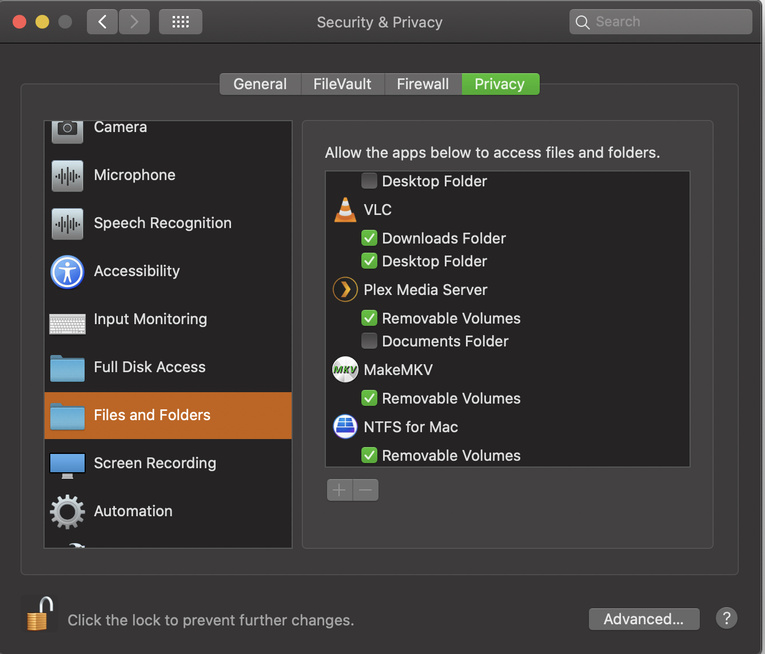Click the Advanced… button
This screenshot has width=765, height=654.
(643, 619)
